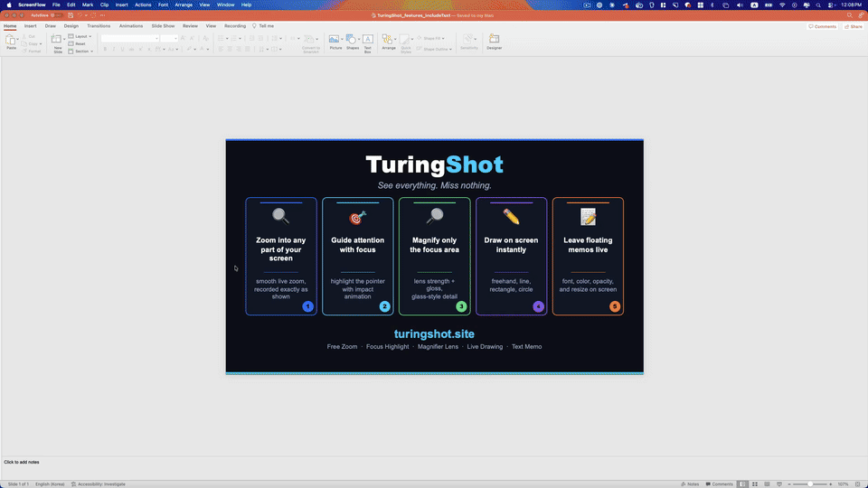868x488 pixels.
Task: Reset the slide layout
Action: pyautogui.click(x=77, y=43)
